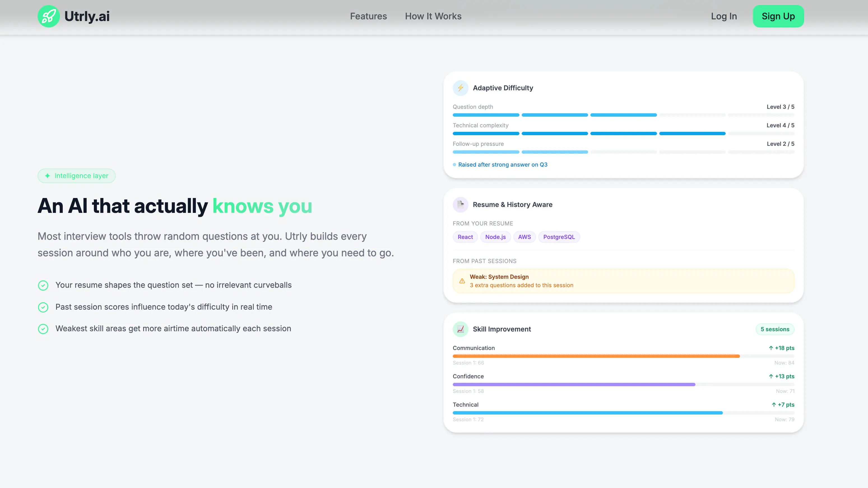Click the +18 pts Communication gain
The image size is (868, 488).
point(781,348)
